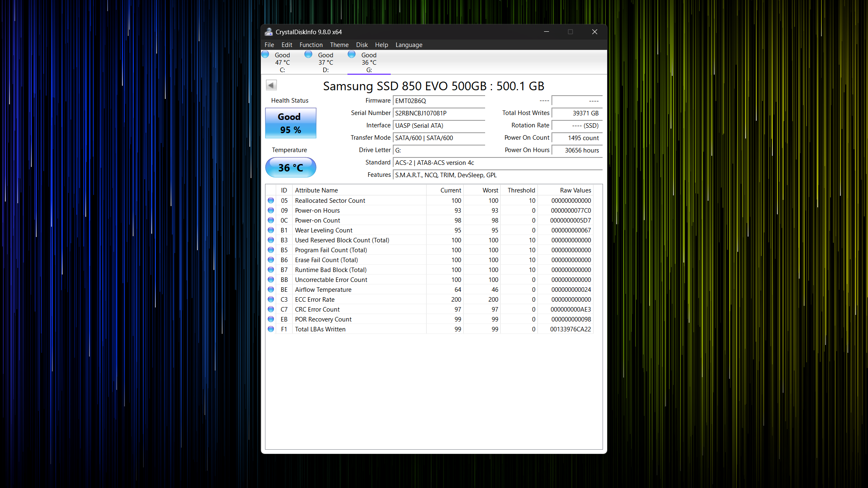Click the ID column header
The image size is (868, 488).
point(284,190)
